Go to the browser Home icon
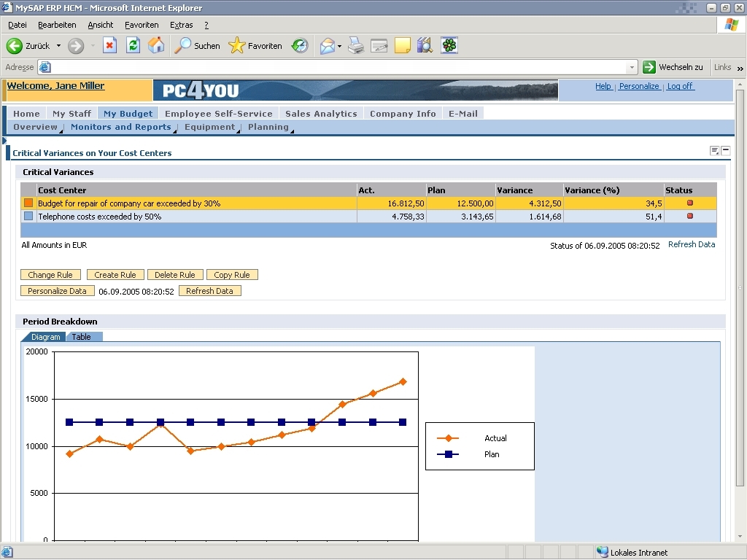747x560 pixels. pos(156,46)
